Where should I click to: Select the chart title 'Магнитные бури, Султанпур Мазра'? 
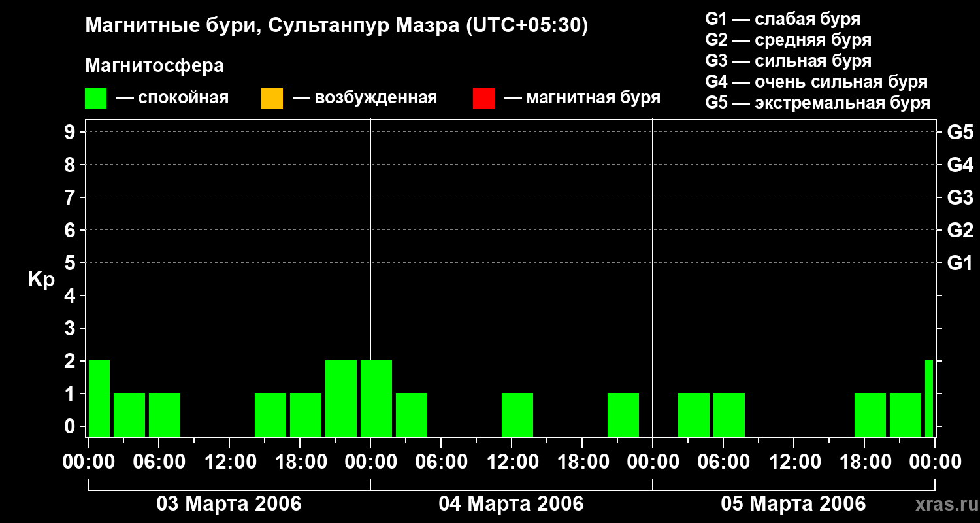272,26
